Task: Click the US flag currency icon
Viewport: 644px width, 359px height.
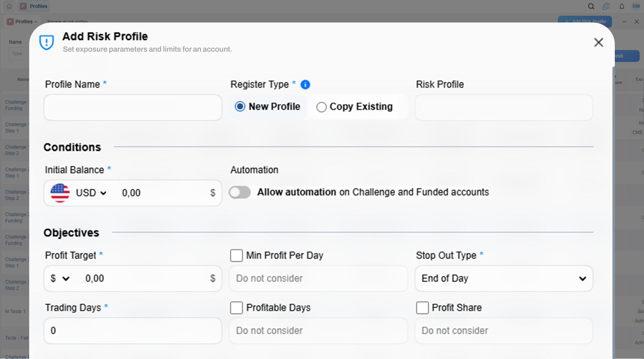Action: (60, 193)
